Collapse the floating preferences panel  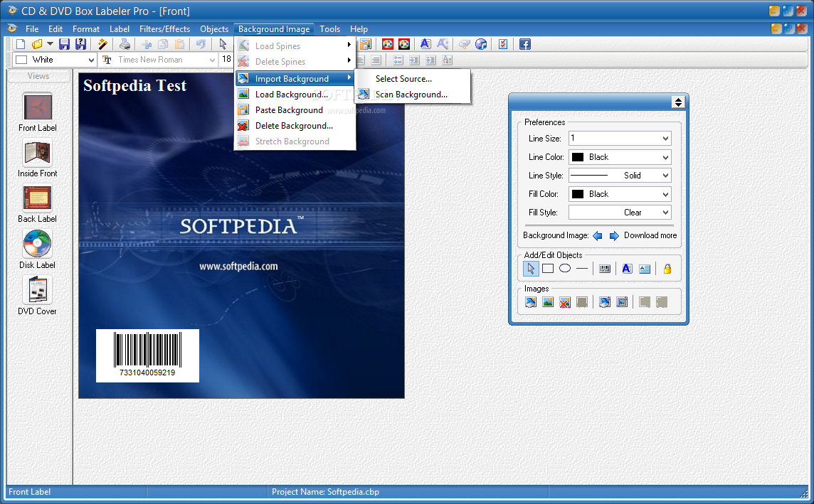pyautogui.click(x=678, y=102)
